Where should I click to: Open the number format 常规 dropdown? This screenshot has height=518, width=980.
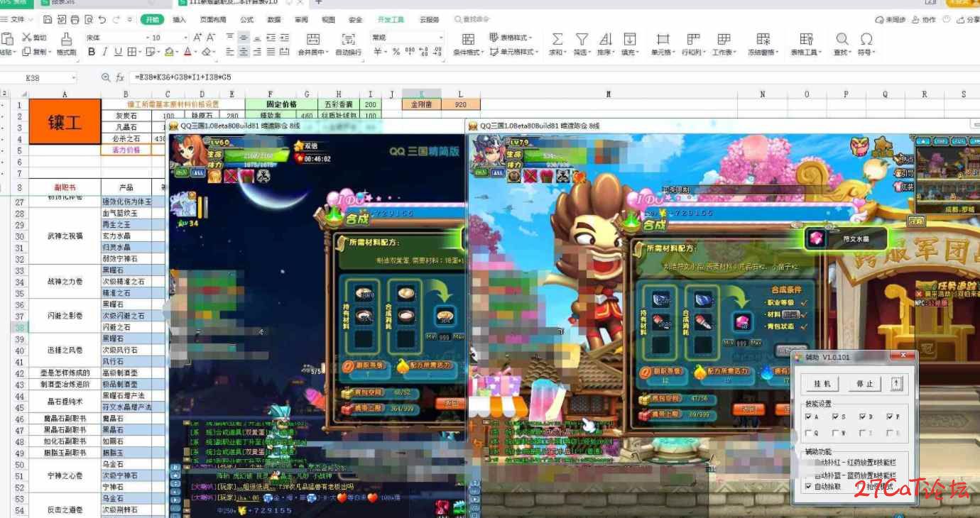point(441,37)
